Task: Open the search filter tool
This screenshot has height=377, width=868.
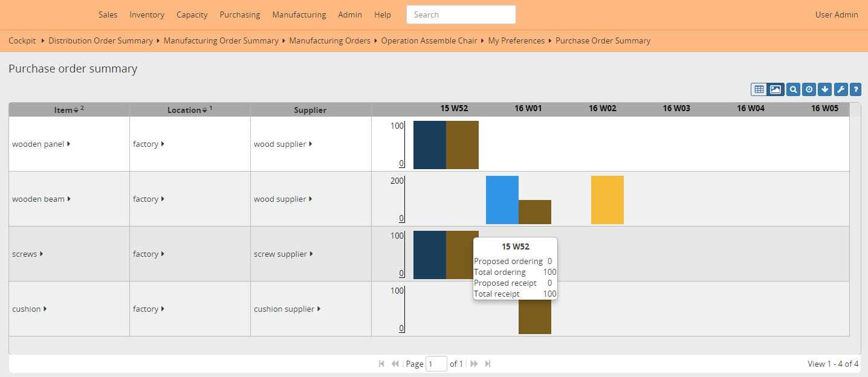Action: [x=793, y=89]
